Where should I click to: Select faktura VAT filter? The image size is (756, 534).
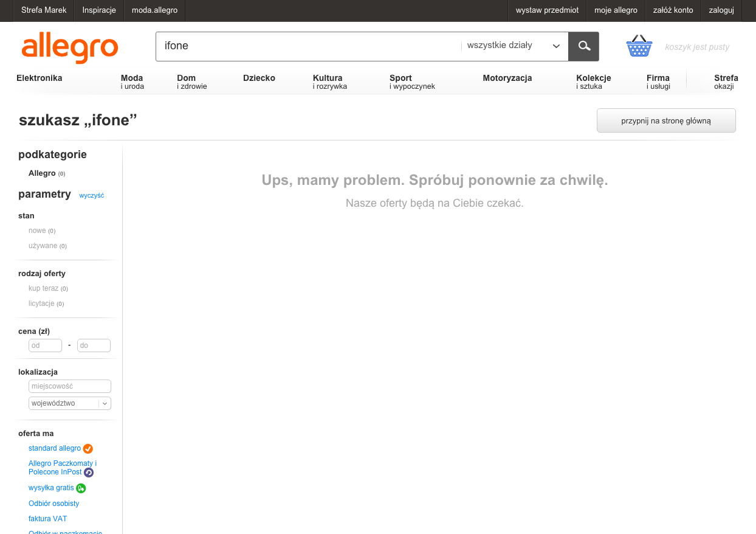point(48,519)
